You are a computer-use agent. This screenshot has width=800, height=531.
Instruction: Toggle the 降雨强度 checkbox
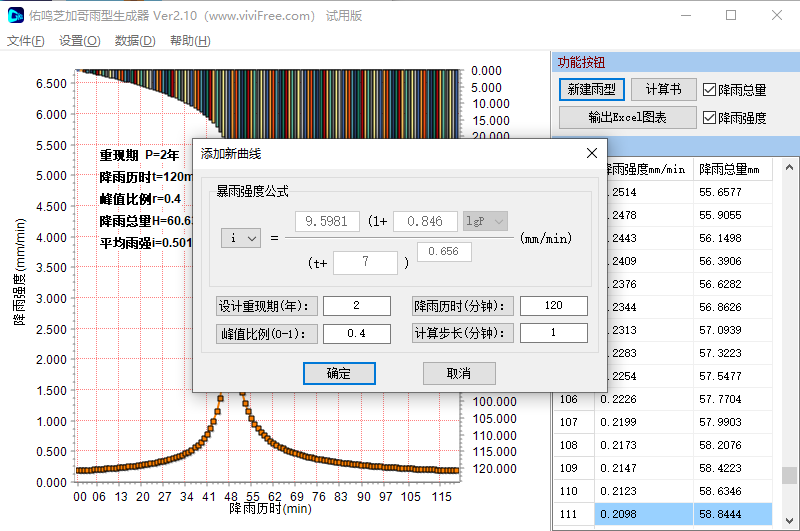point(709,118)
